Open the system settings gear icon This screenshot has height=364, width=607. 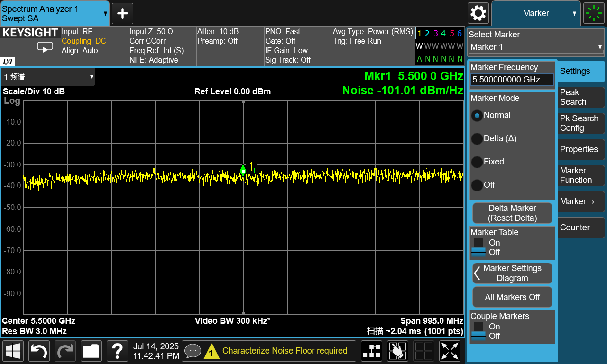(x=478, y=13)
